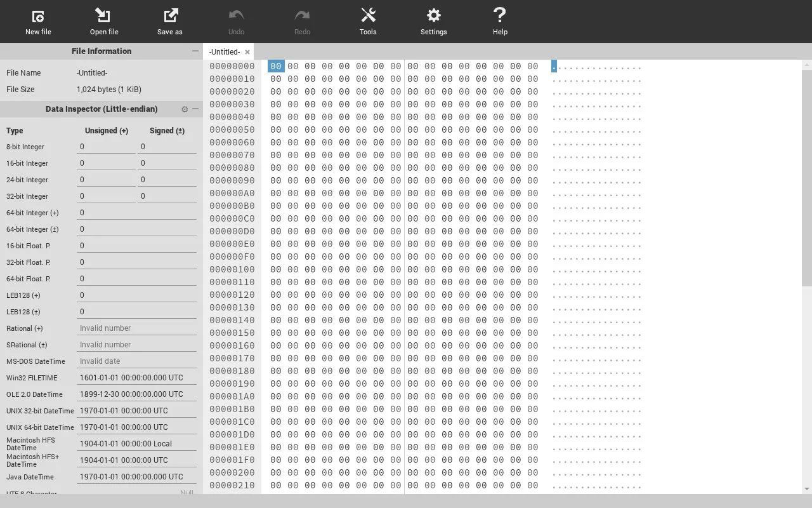Viewport: 812px width, 508px height.
Task: Focus the 16-bit Float. P. field
Action: coord(136,246)
